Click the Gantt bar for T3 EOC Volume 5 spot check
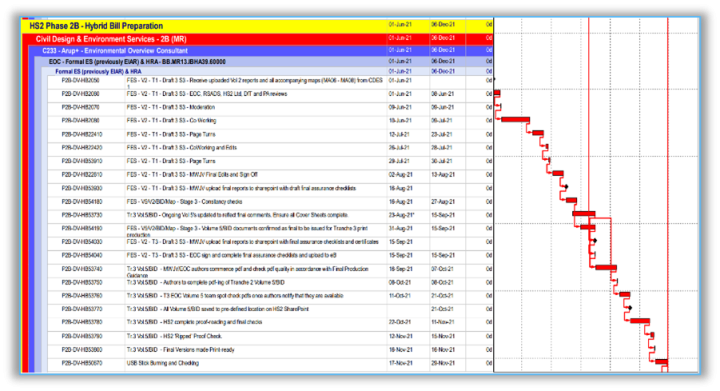The image size is (720, 391). [x=624, y=294]
